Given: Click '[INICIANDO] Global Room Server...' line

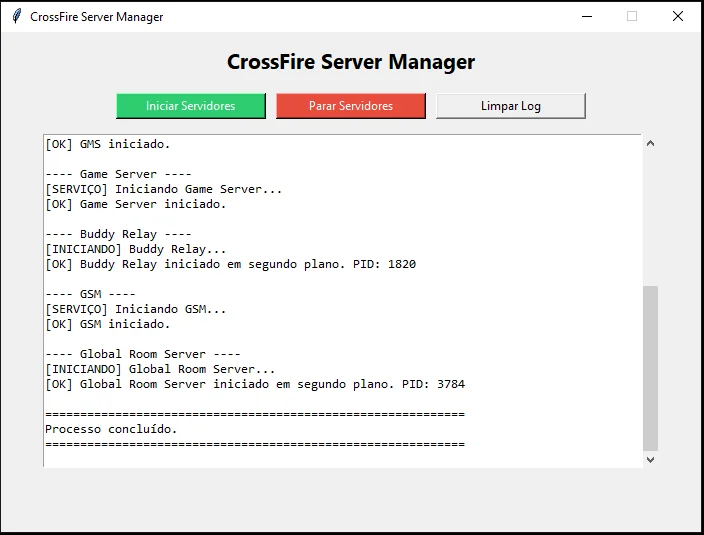Looking at the screenshot, I should [160, 369].
